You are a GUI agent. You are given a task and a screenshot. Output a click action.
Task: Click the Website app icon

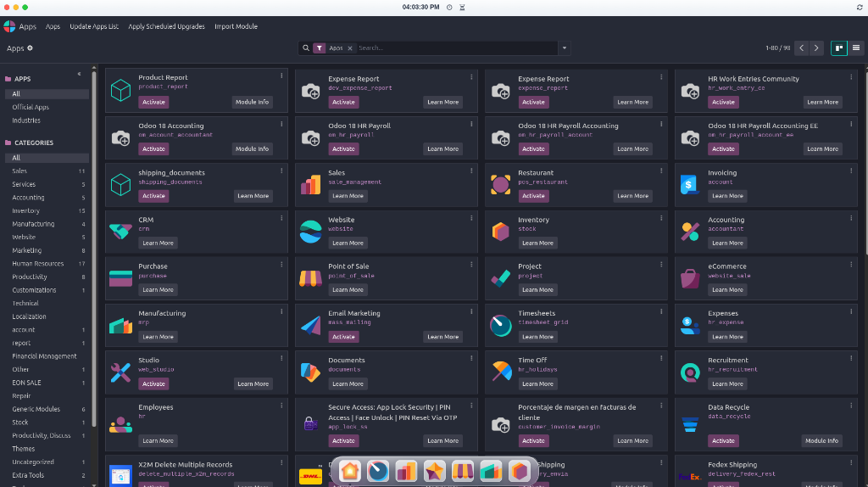point(310,231)
